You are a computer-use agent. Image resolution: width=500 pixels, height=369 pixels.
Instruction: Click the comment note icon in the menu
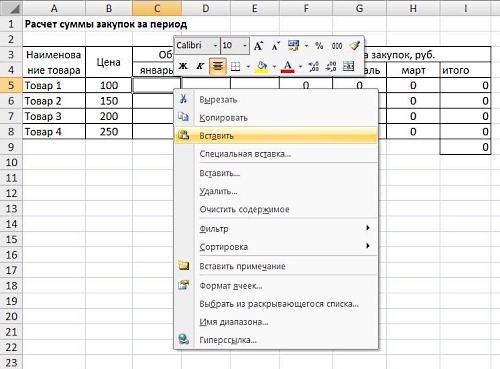(x=184, y=265)
